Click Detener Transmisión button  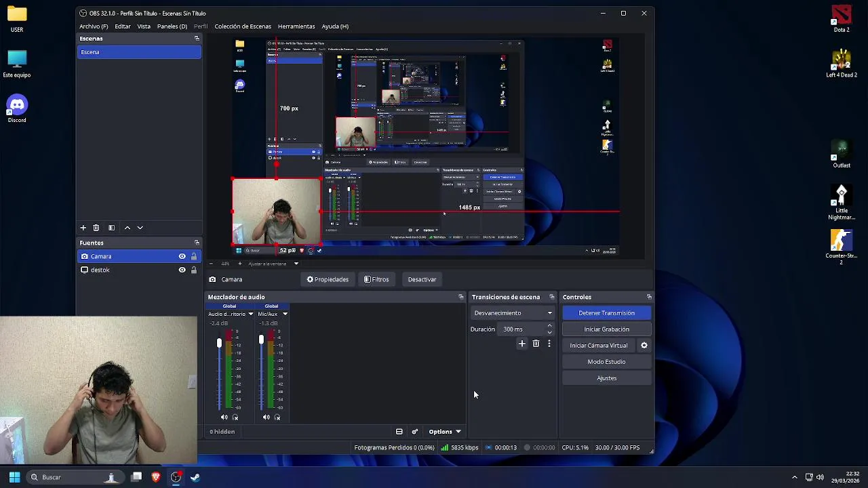607,313
